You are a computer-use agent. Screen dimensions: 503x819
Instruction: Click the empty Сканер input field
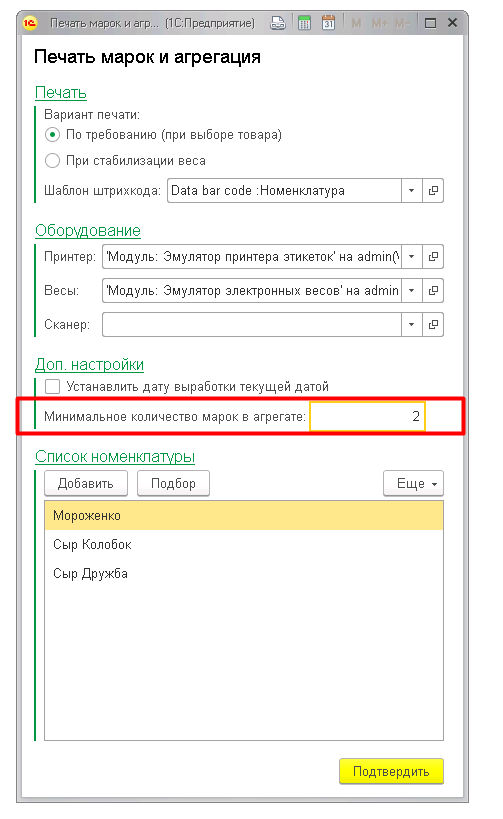252,324
